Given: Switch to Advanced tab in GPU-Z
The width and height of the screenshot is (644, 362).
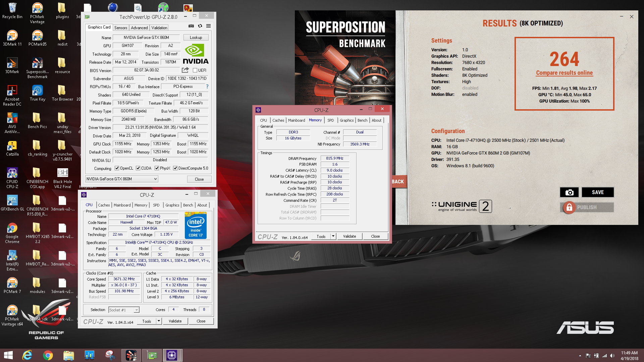Looking at the screenshot, I should click(x=139, y=28).
